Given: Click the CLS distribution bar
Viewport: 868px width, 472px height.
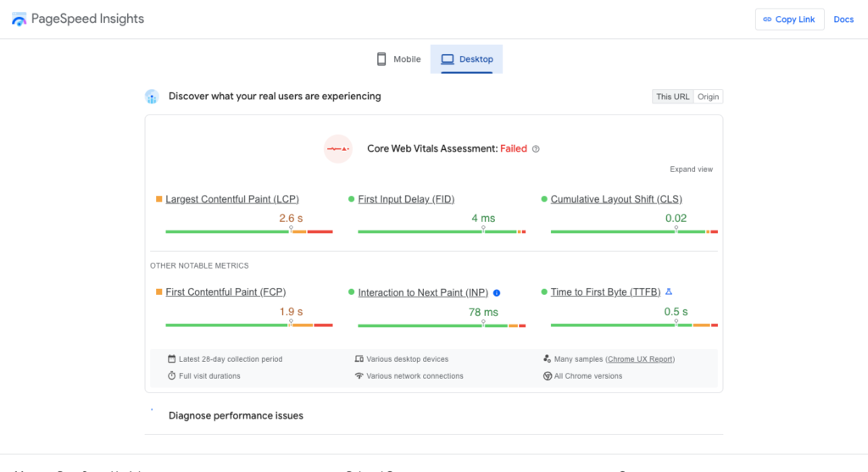Looking at the screenshot, I should coord(634,231).
